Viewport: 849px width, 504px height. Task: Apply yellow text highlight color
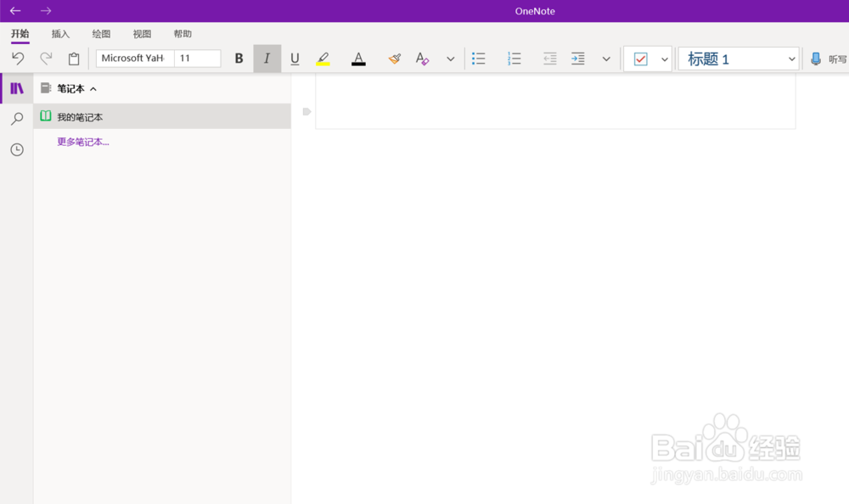tap(323, 59)
